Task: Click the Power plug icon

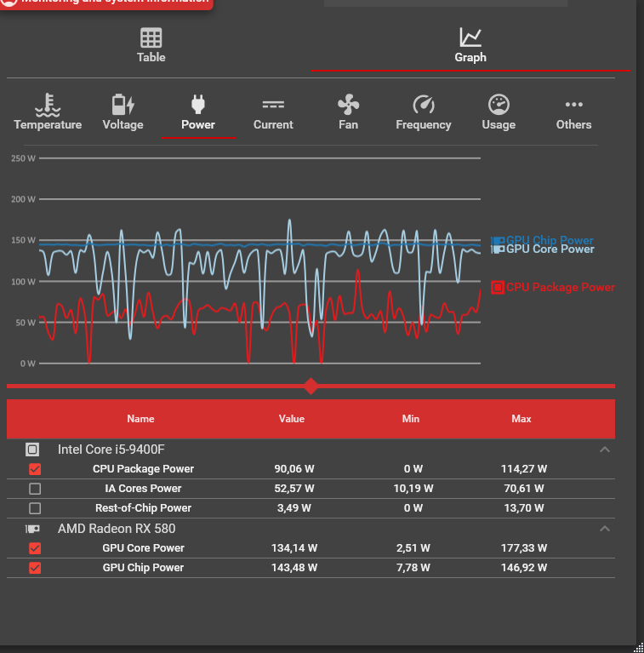Action: click(x=198, y=105)
